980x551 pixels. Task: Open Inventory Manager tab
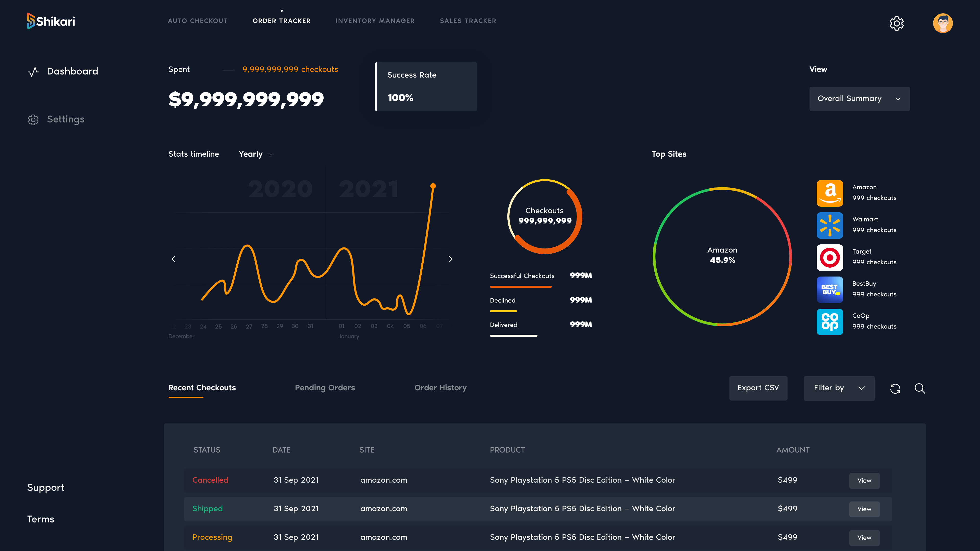375,21
